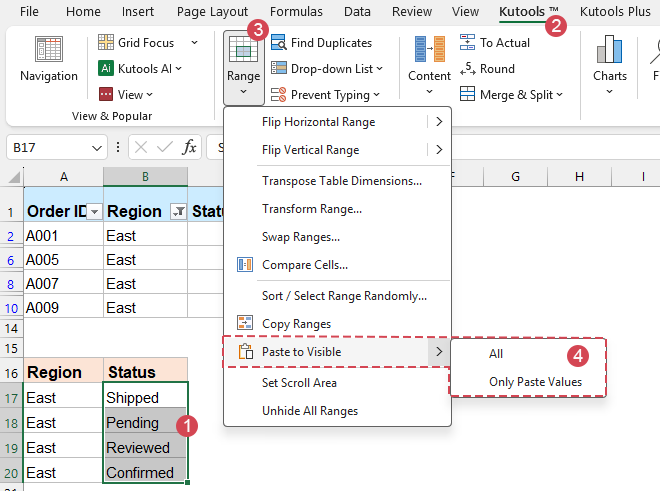Select Set Scroll Area menu item
This screenshot has height=491, width=660.
[299, 383]
